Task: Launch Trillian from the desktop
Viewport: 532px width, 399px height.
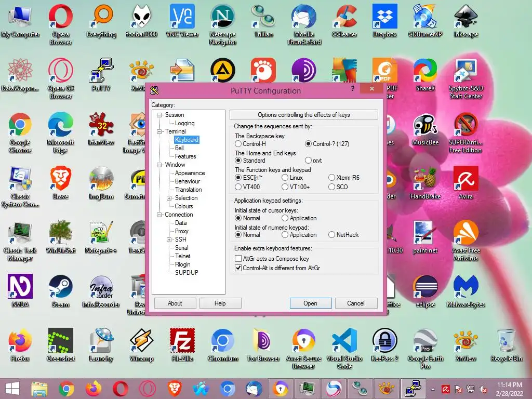Action: point(263,21)
